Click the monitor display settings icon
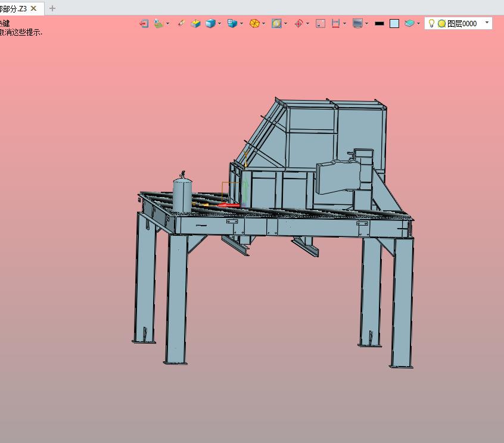 click(358, 23)
